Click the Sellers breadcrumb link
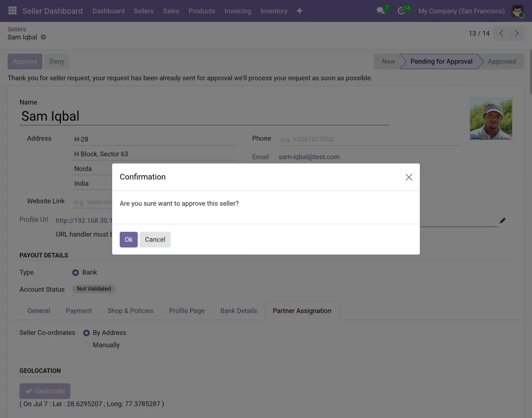Image resolution: width=532 pixels, height=418 pixels. [x=17, y=29]
